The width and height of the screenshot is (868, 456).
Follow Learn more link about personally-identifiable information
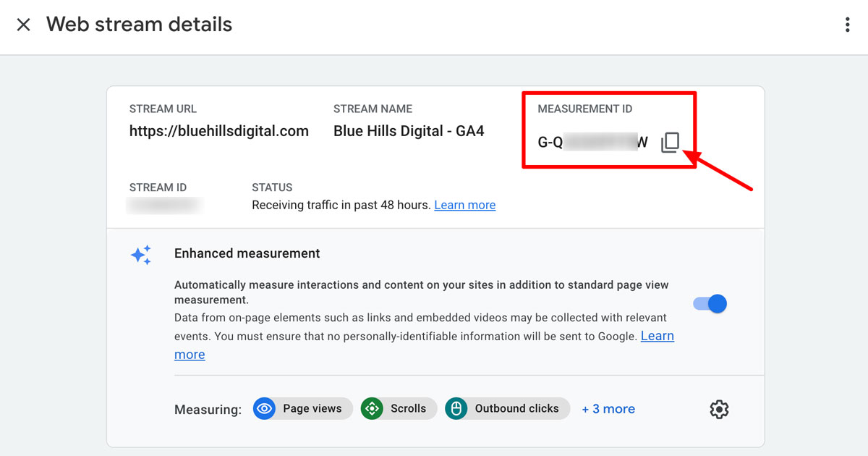click(658, 336)
